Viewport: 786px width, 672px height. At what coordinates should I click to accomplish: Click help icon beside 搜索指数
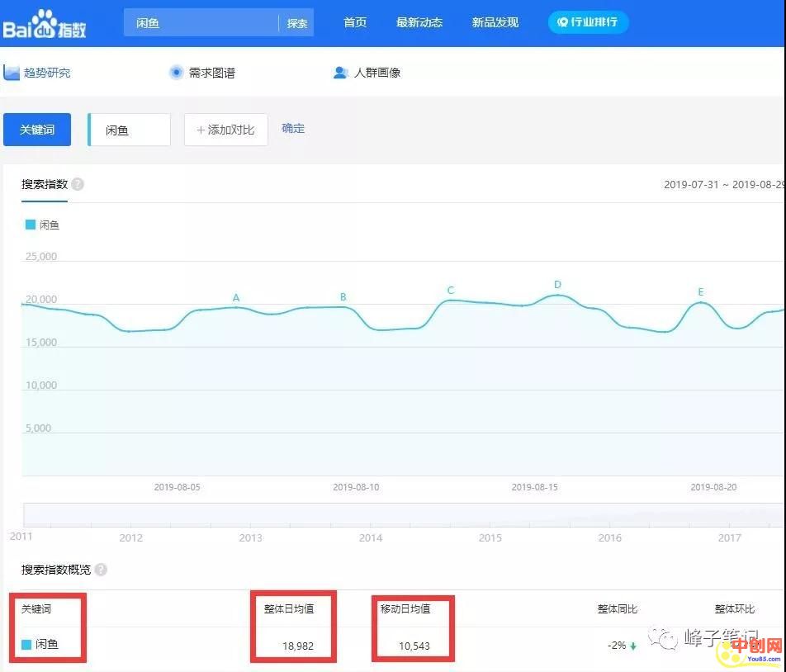point(78,184)
